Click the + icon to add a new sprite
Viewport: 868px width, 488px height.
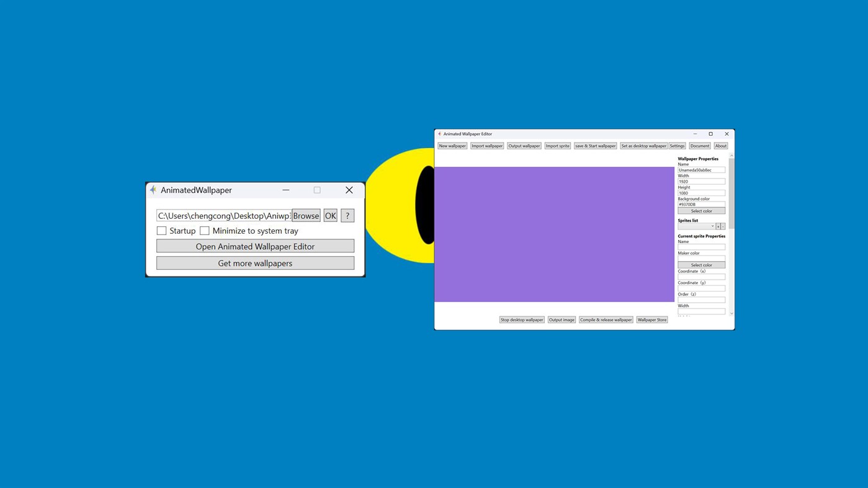point(718,226)
